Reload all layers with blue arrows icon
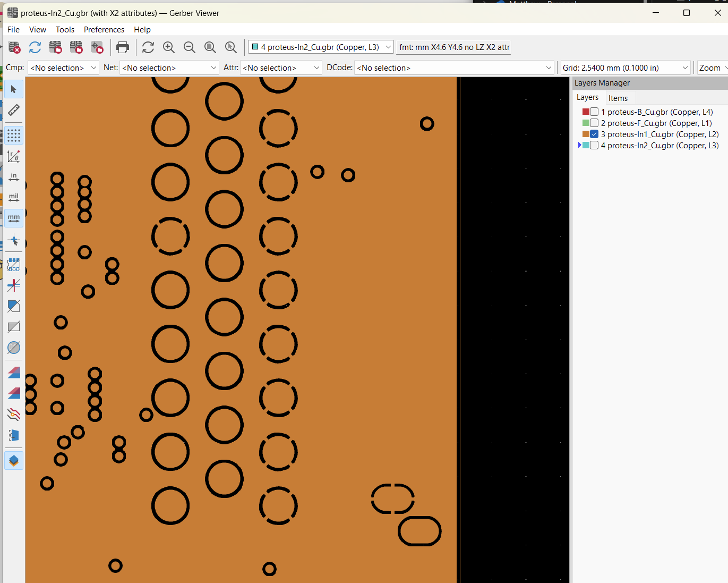The height and width of the screenshot is (583, 728). (x=35, y=47)
